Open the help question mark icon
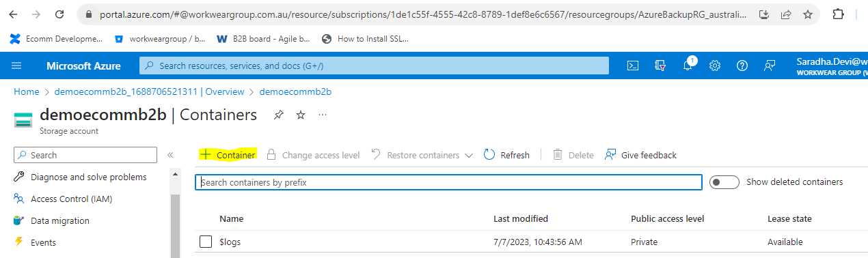Screen dimensions: 868x258 coord(742,66)
